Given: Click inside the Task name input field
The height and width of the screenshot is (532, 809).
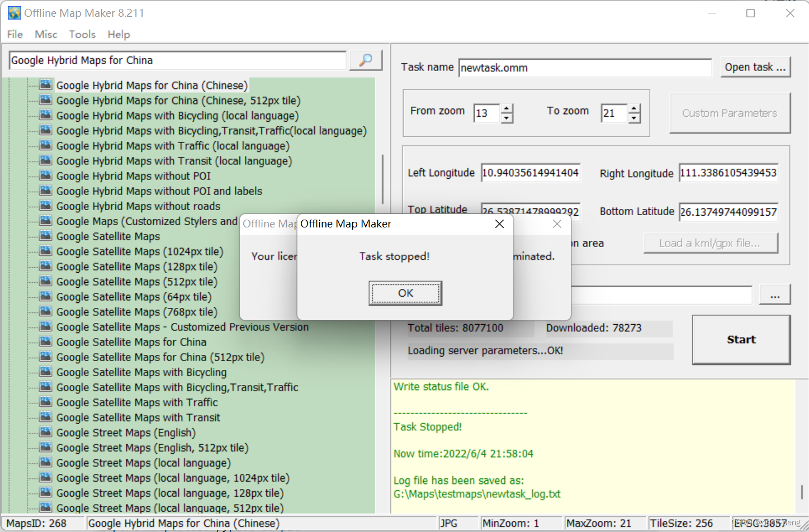Looking at the screenshot, I should pyautogui.click(x=584, y=67).
